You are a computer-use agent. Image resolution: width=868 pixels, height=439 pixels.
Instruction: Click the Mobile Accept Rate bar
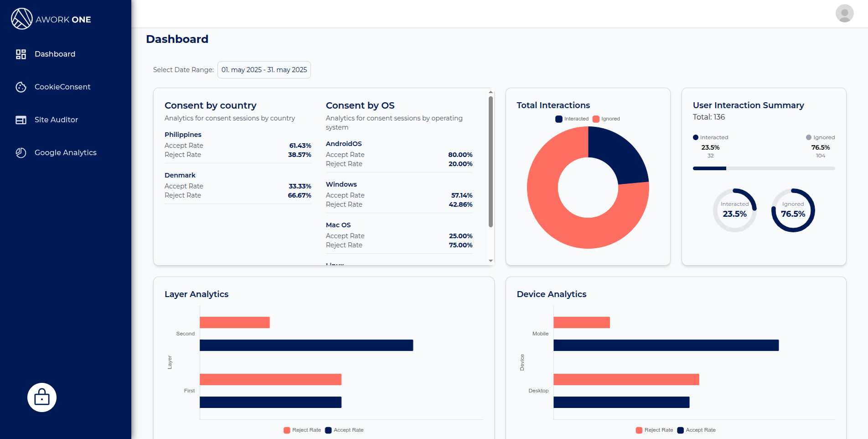coord(666,345)
